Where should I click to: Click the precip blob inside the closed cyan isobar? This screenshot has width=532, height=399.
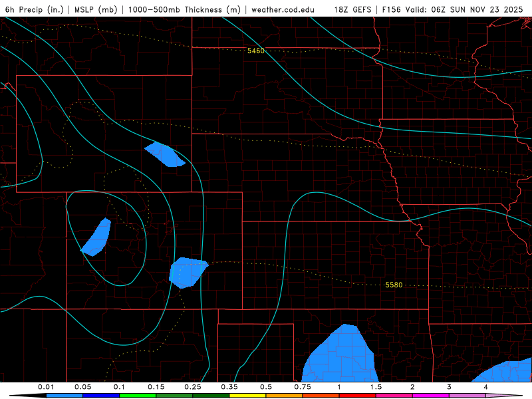[97, 237]
